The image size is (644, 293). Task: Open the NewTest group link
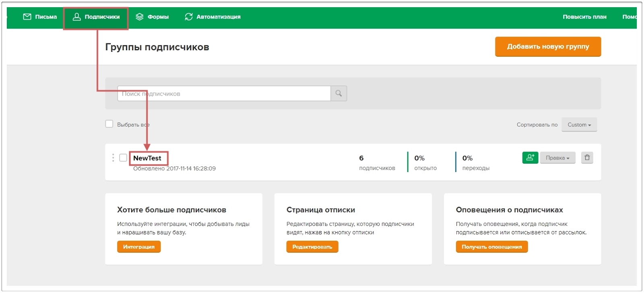coord(147,158)
